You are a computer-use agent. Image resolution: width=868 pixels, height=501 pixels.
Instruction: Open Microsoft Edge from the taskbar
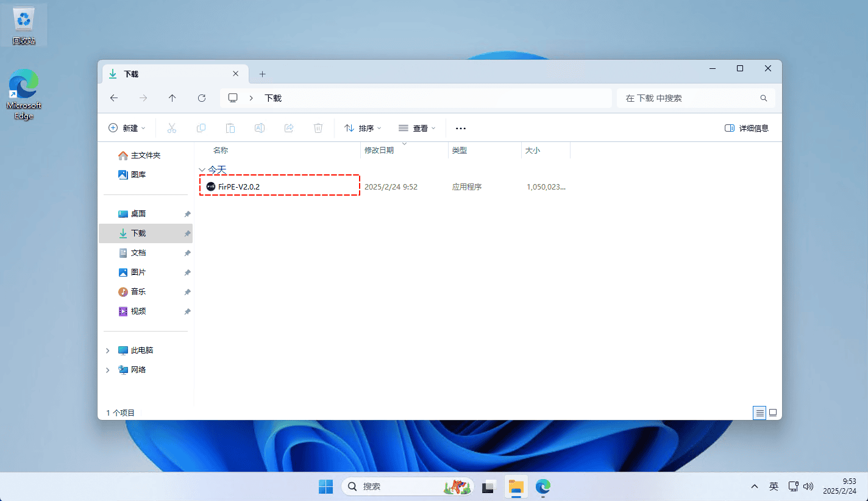(x=542, y=486)
